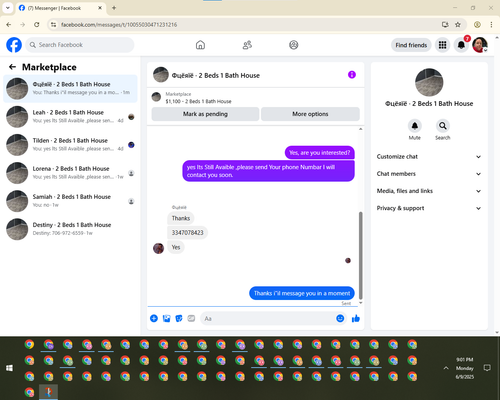Send a thumbs-up like
Image resolution: width=500 pixels, height=400 pixels.
[356, 318]
